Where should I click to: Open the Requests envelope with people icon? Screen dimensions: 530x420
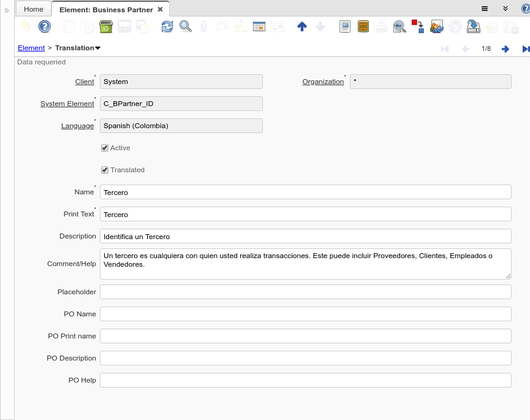[x=437, y=26]
